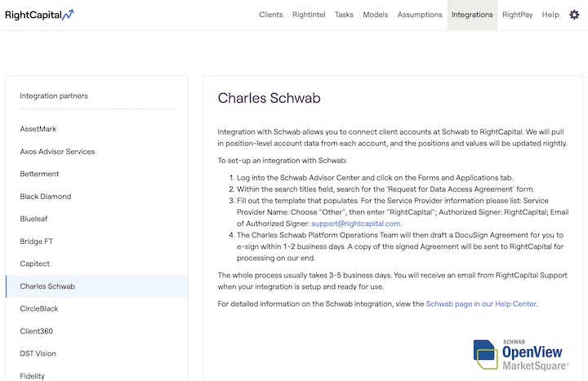
Task: Open Assumptions in the top navigation
Action: [x=420, y=15]
